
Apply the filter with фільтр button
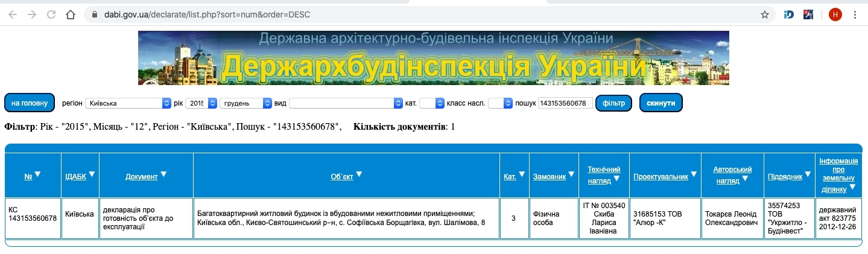coord(614,103)
